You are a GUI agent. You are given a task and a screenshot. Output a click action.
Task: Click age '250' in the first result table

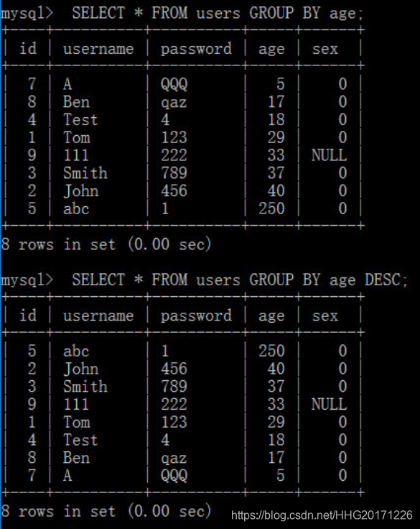271,208
